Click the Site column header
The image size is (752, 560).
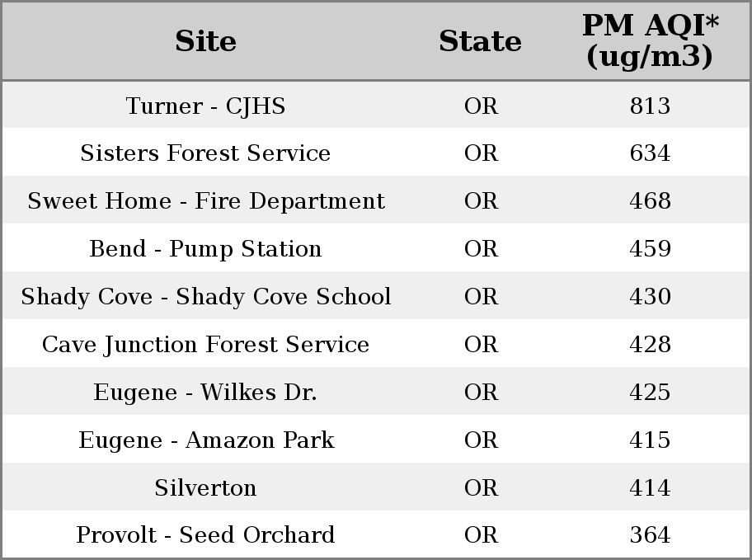205,40
